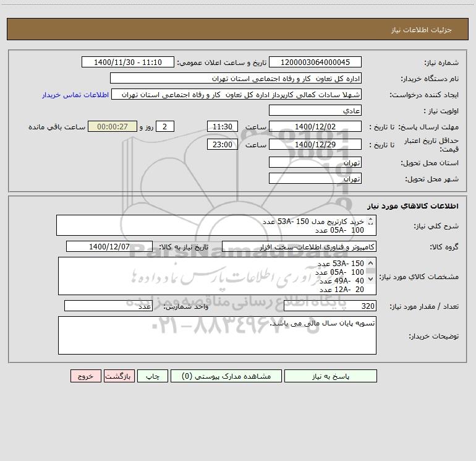Click the response deadline date 1400/12/02

pos(315,126)
